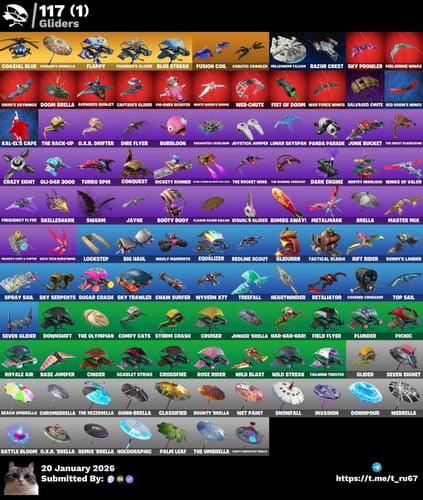This screenshot has width=423, height=500.
Task: Click the Telegram logo icon
Action: click(376, 467)
